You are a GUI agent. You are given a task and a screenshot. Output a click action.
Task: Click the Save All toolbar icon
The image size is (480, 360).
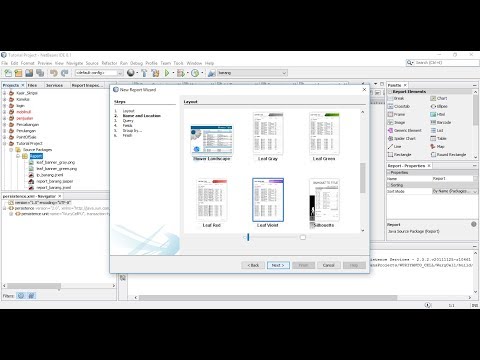coord(40,73)
